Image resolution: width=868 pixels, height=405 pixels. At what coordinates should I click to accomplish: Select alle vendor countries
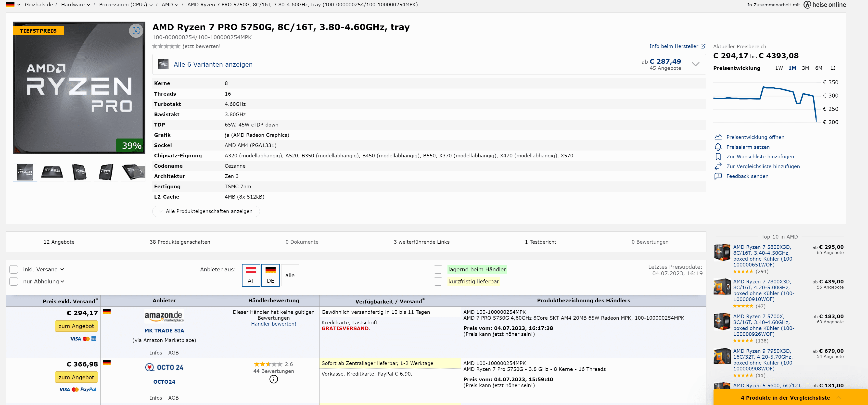coord(290,275)
